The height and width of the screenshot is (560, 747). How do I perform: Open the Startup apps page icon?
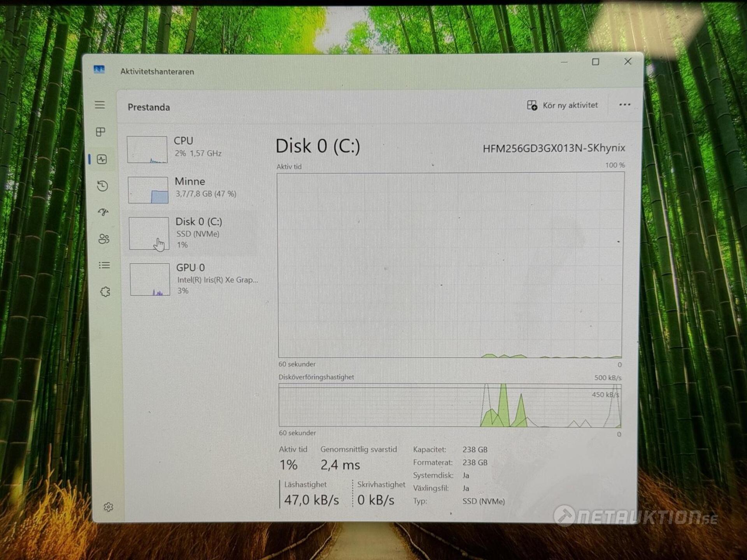pos(103,212)
